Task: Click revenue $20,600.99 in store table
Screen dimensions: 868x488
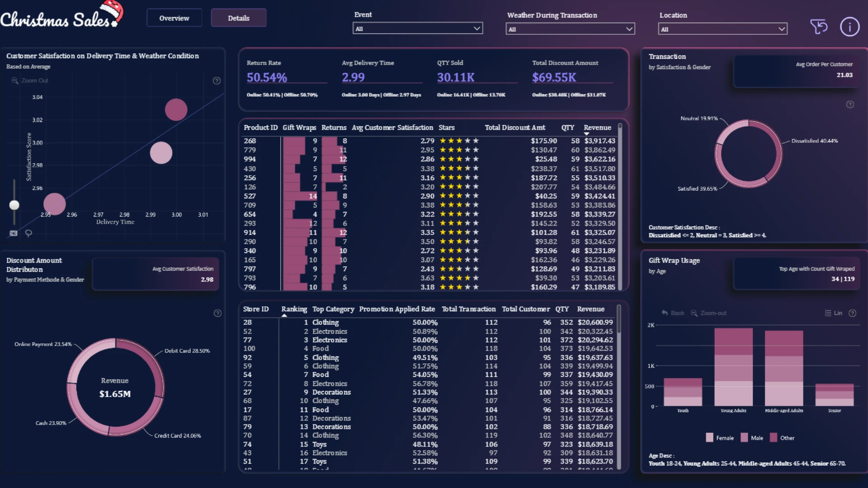Action: (x=595, y=323)
